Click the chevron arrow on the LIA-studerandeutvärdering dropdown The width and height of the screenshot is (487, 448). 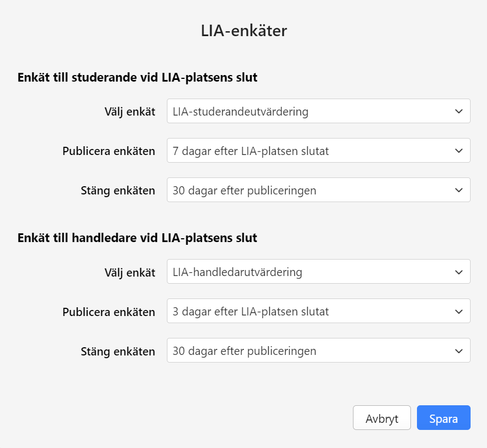459,112
